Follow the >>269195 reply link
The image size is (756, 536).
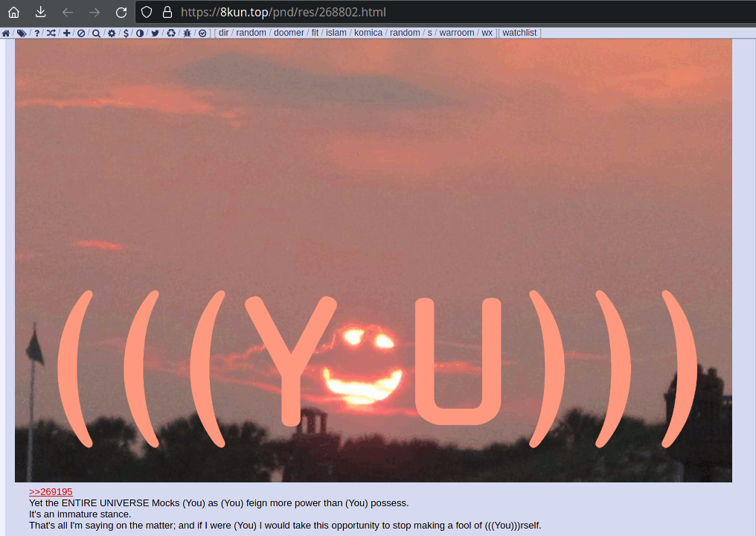[51, 491]
